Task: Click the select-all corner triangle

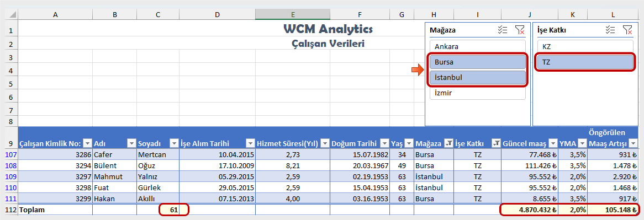Action: coord(12,14)
